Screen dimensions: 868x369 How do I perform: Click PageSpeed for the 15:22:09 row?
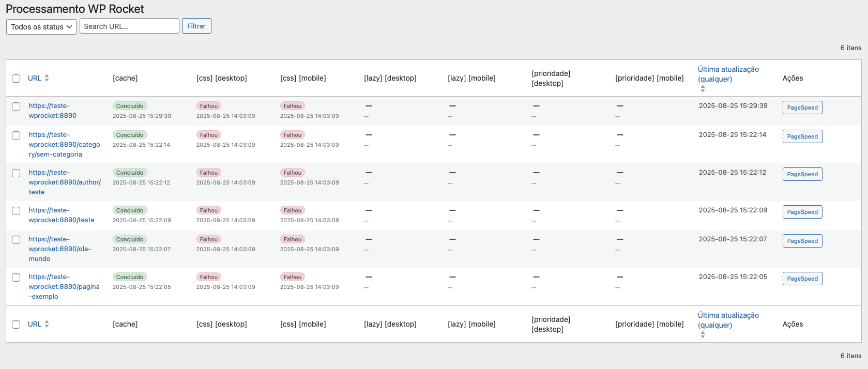[x=802, y=212]
